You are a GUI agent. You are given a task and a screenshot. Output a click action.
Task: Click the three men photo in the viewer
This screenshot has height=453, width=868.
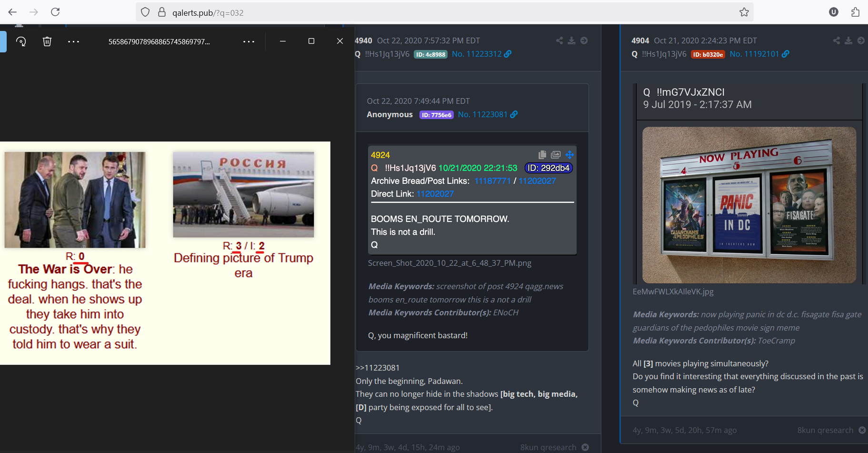(75, 200)
